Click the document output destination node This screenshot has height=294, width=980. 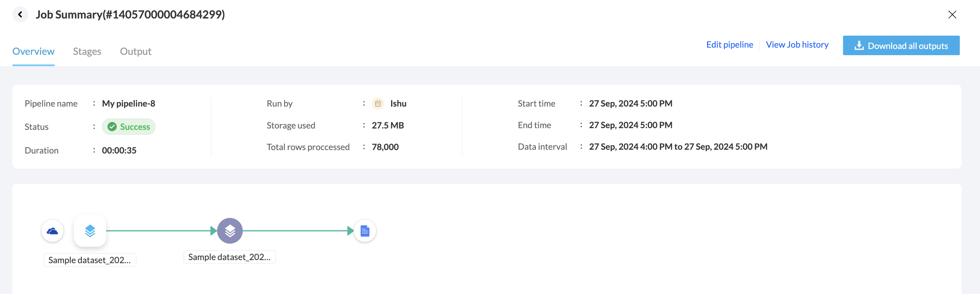[x=364, y=231]
